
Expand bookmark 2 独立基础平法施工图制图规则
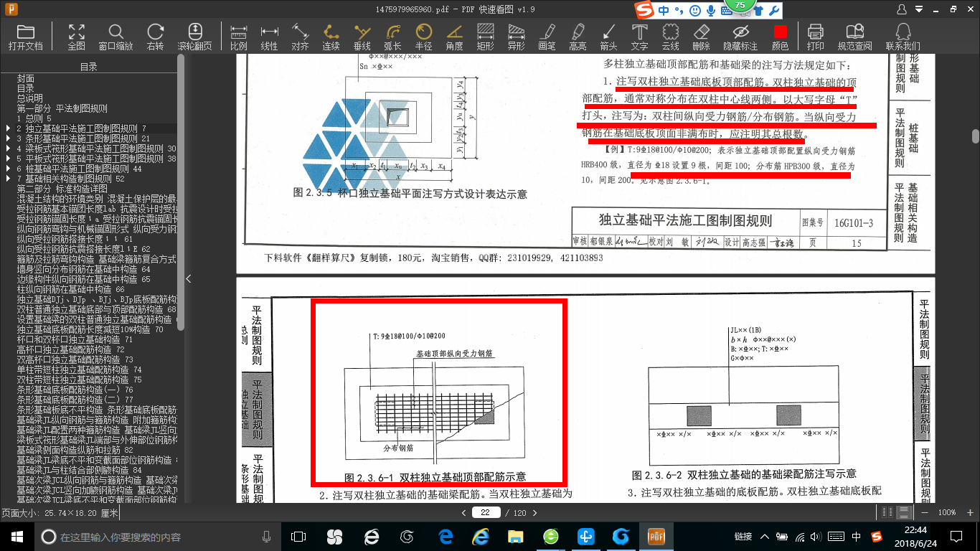[x=8, y=128]
